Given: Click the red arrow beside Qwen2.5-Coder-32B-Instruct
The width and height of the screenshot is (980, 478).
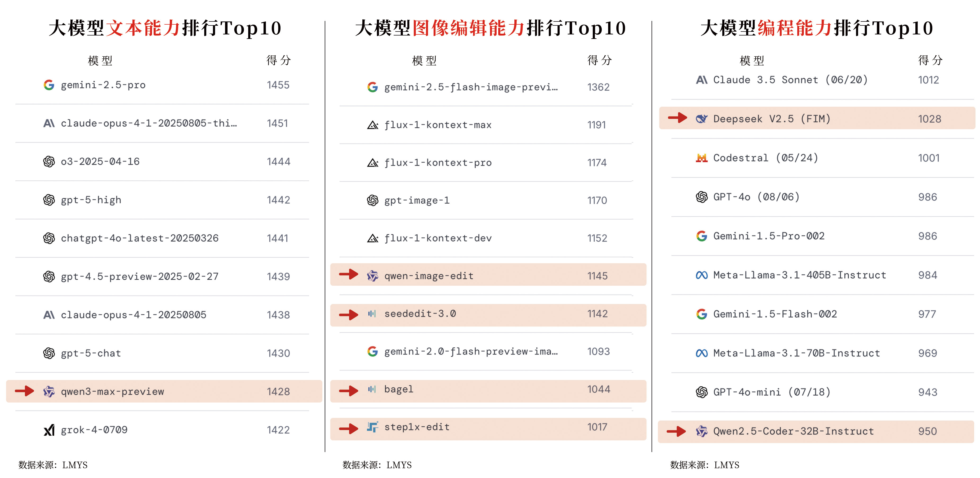Looking at the screenshot, I should (676, 431).
